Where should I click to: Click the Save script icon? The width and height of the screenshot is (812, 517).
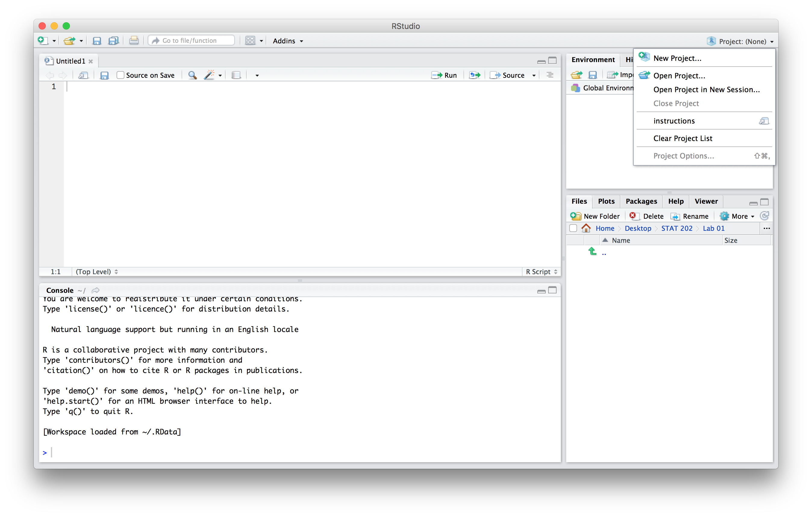(x=104, y=75)
